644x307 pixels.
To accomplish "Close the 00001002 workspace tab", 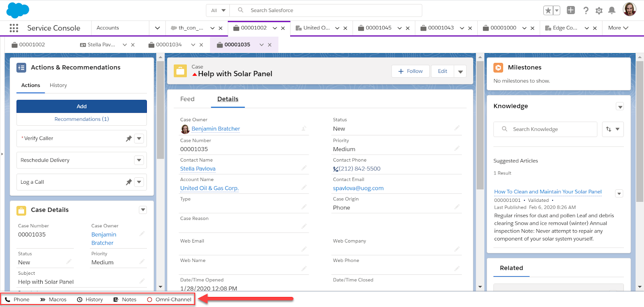I will click(x=283, y=28).
